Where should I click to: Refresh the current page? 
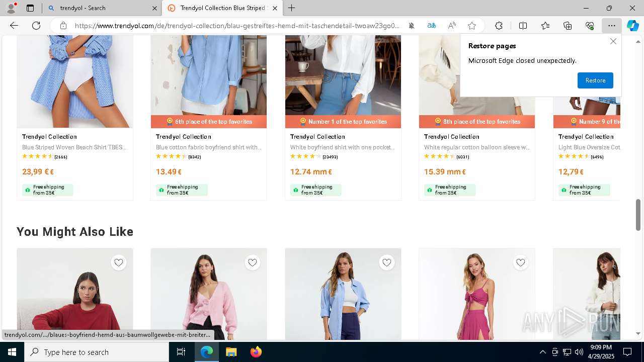tap(36, 26)
